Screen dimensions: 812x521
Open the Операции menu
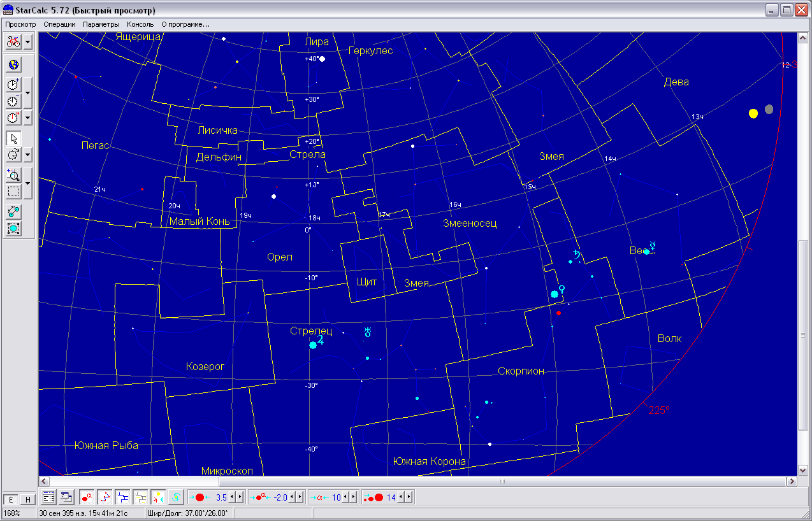click(x=59, y=24)
